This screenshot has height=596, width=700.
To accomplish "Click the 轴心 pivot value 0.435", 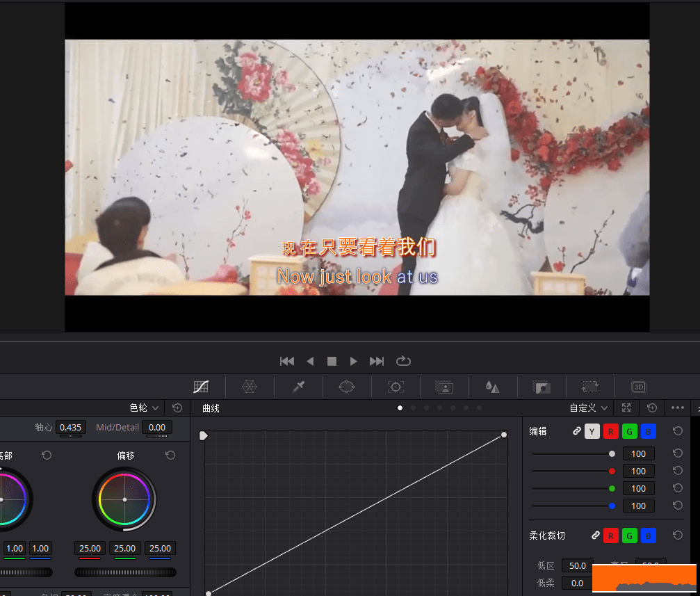I will tap(70, 427).
